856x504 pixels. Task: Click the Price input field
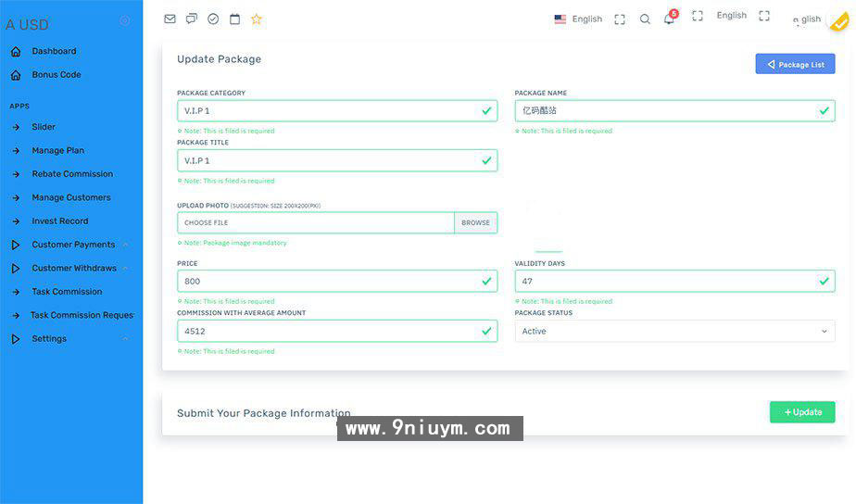tap(329, 282)
